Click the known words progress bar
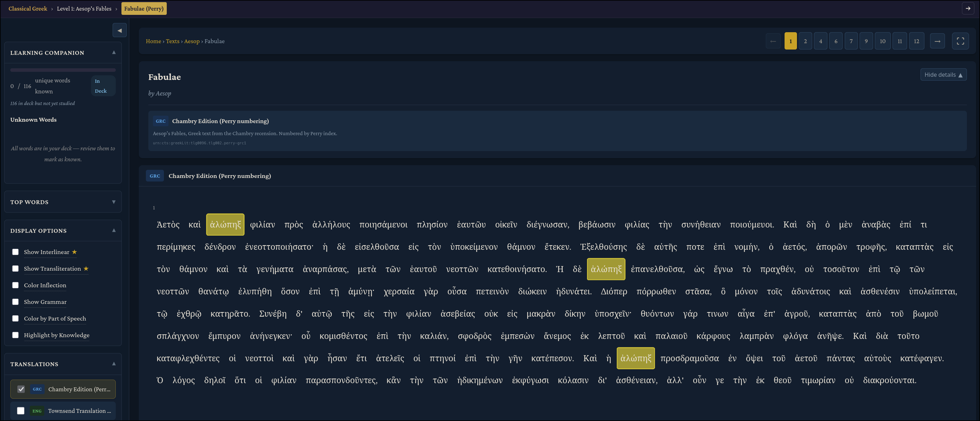Image resolution: width=980 pixels, height=421 pixels. coord(63,70)
